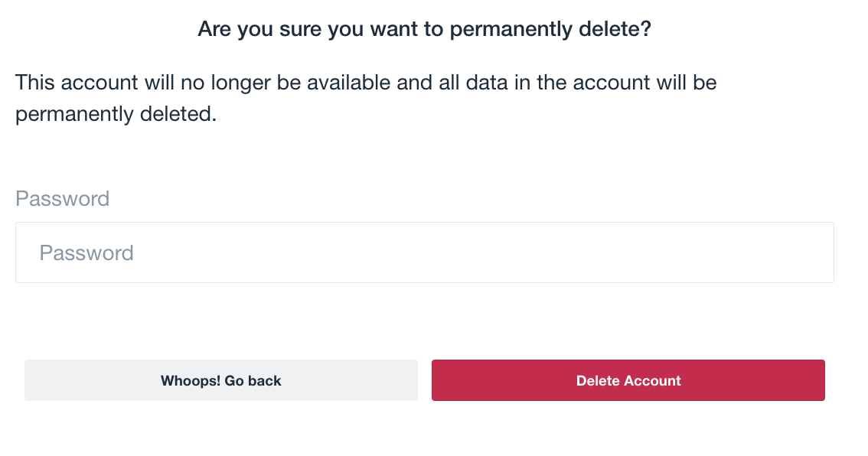Viewport: 868px width, 456px height.
Task: Click the gray Password caption text
Action: tap(62, 199)
